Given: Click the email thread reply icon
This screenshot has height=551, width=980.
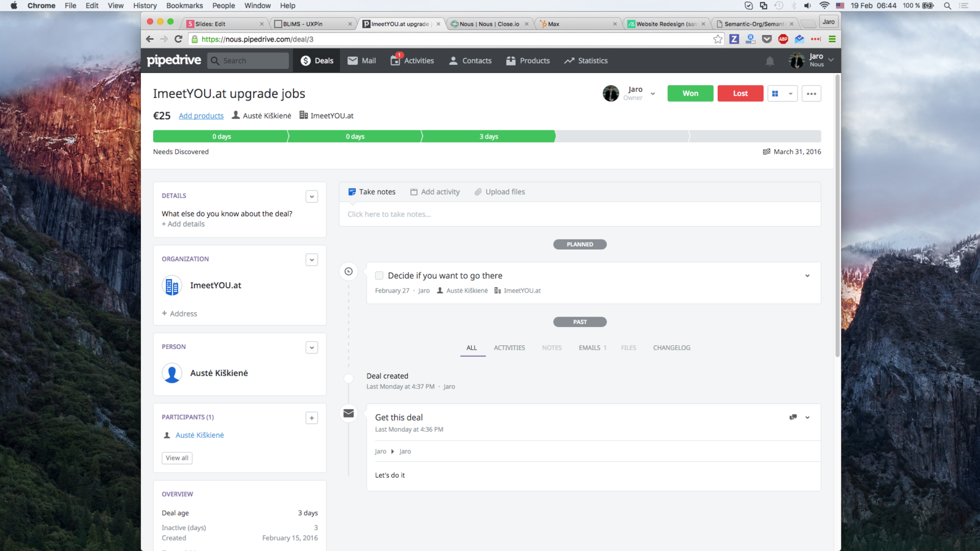Looking at the screenshot, I should 793,417.
